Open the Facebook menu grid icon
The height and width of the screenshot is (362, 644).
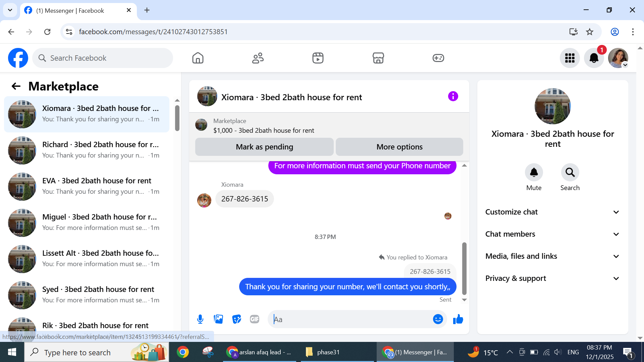570,58
